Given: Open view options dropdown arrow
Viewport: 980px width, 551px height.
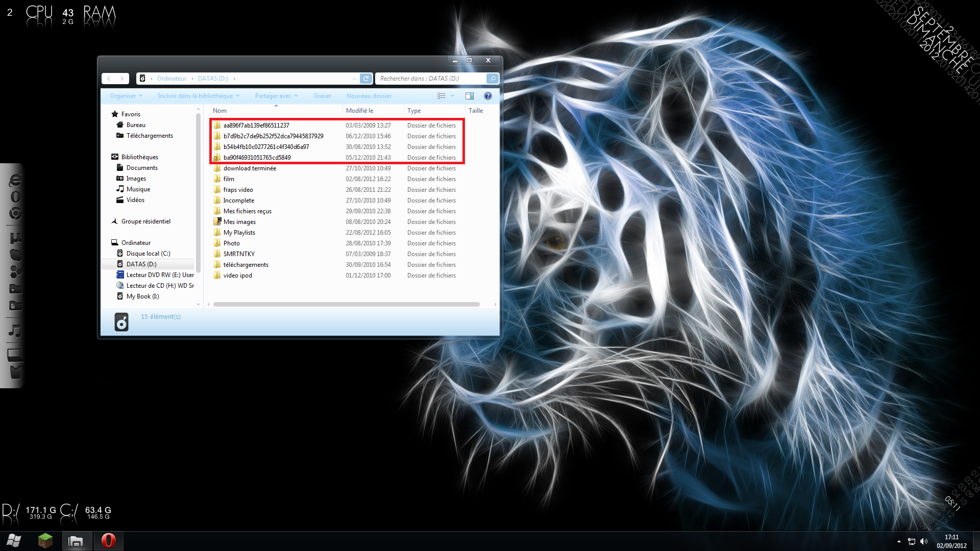Looking at the screenshot, I should [452, 96].
